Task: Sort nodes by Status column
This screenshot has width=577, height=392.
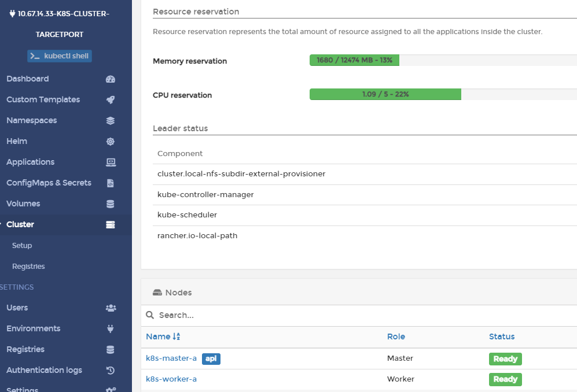Action: [x=501, y=336]
